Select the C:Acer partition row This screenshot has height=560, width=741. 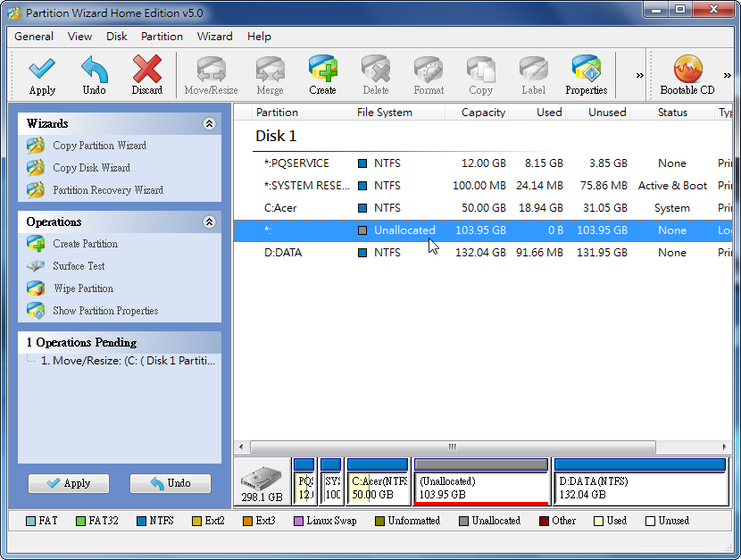(483, 208)
